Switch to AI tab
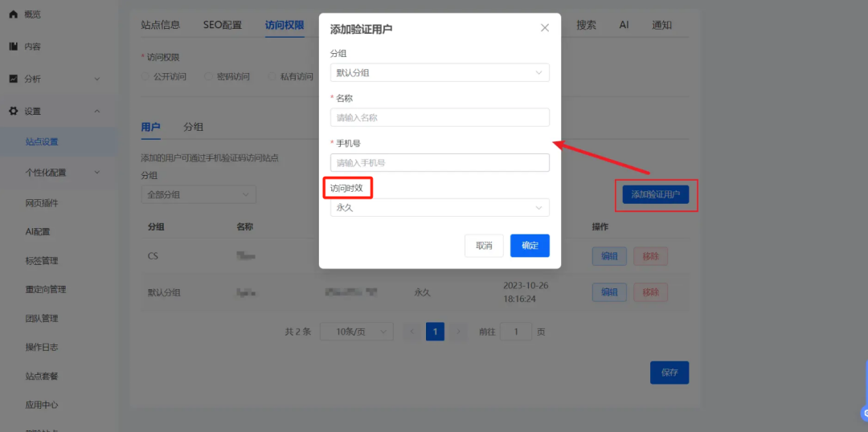The image size is (868, 432). point(624,25)
